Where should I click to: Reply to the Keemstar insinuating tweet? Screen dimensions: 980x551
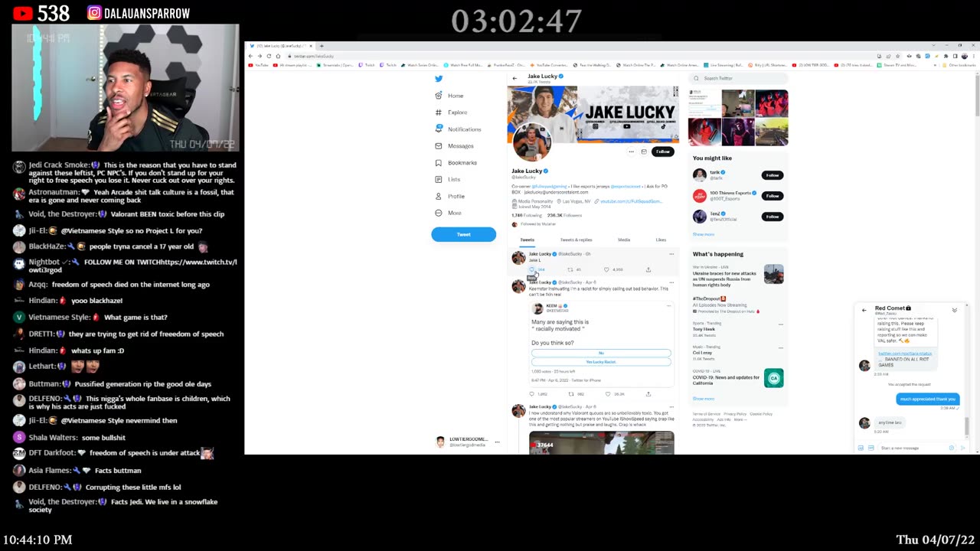click(532, 394)
